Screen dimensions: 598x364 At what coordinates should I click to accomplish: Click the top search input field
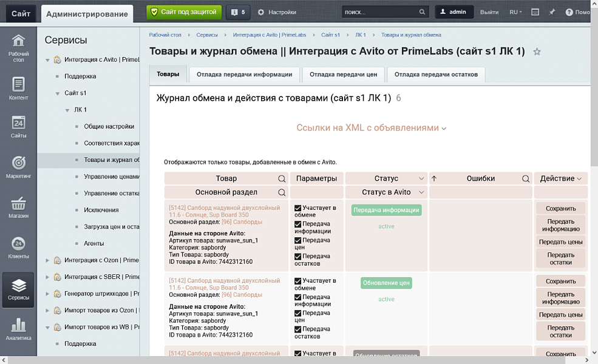(378, 12)
